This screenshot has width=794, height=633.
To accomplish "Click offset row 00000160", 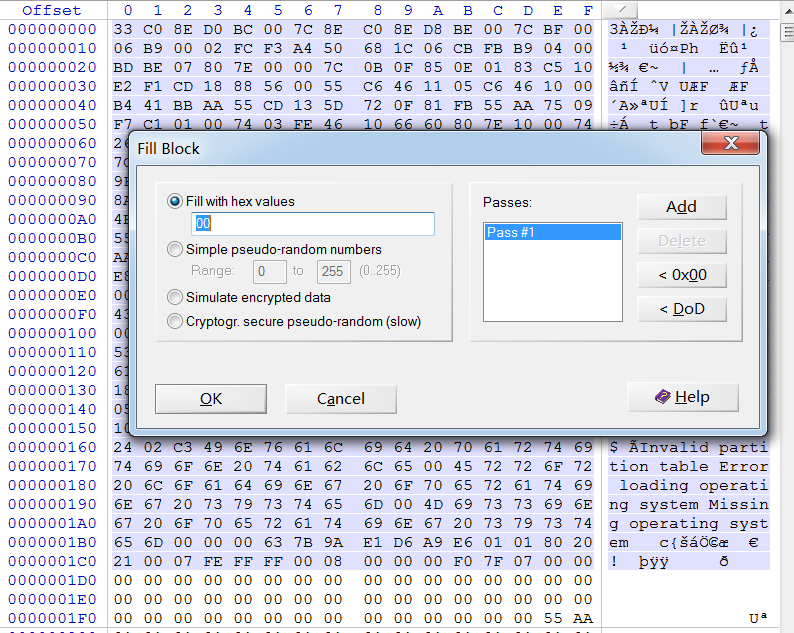I will point(52,447).
